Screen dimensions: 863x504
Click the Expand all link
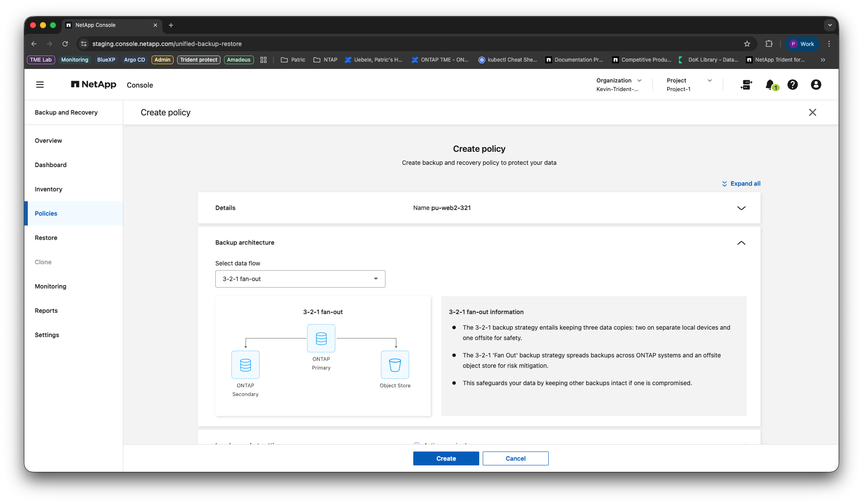pos(741,183)
